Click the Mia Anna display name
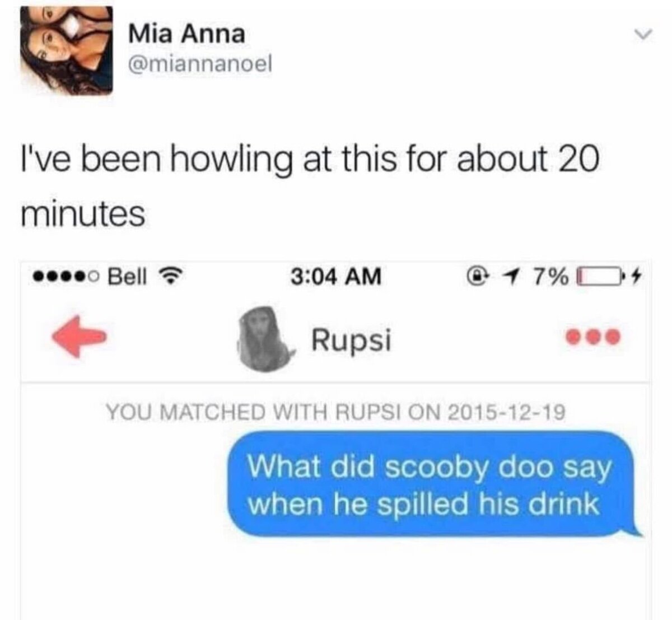This screenshot has width=672, height=620. pyautogui.click(x=186, y=34)
